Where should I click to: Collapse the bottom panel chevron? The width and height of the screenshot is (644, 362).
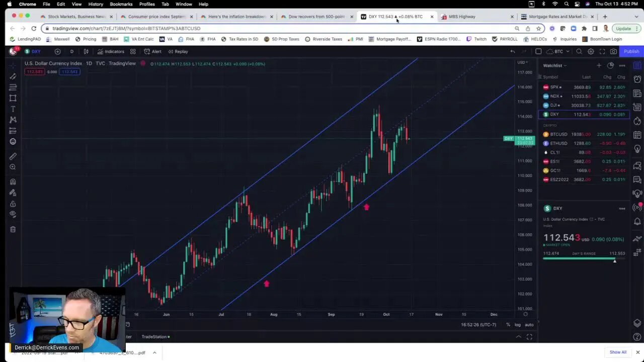click(518, 337)
